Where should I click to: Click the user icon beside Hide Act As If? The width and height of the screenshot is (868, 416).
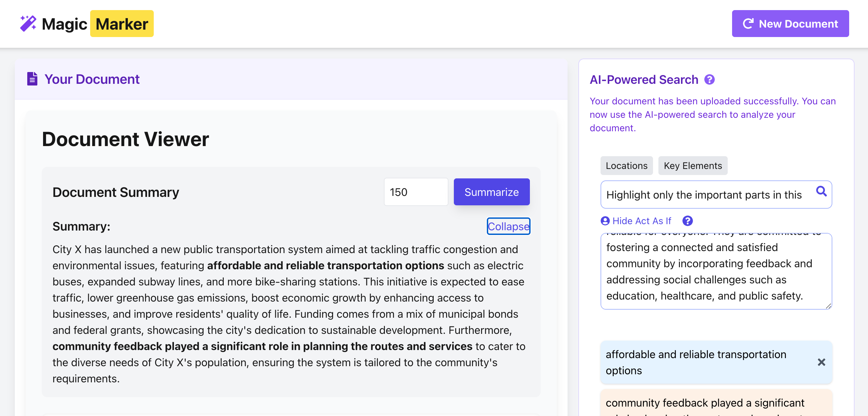point(605,221)
